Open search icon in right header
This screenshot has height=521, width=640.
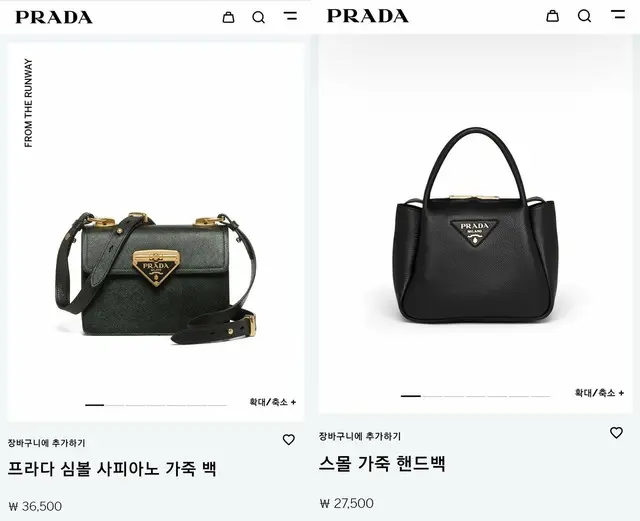click(584, 16)
